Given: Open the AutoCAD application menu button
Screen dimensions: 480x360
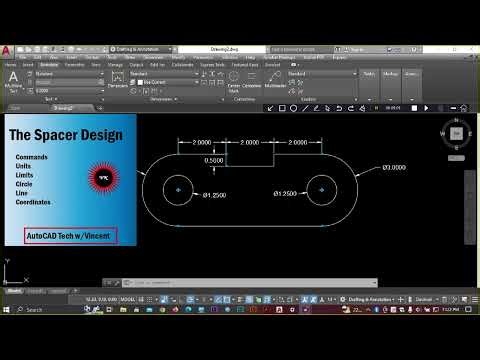Looking at the screenshot, I should point(6,51).
